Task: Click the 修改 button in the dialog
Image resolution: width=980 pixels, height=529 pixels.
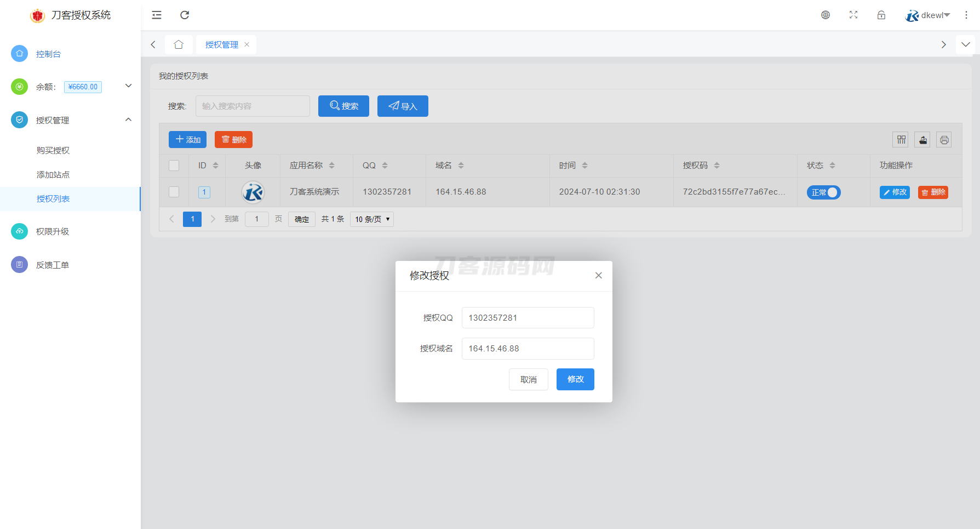Action: 575,379
